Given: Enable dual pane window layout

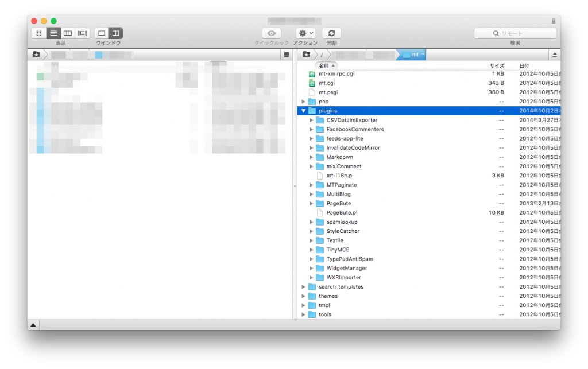Looking at the screenshot, I should [x=116, y=33].
